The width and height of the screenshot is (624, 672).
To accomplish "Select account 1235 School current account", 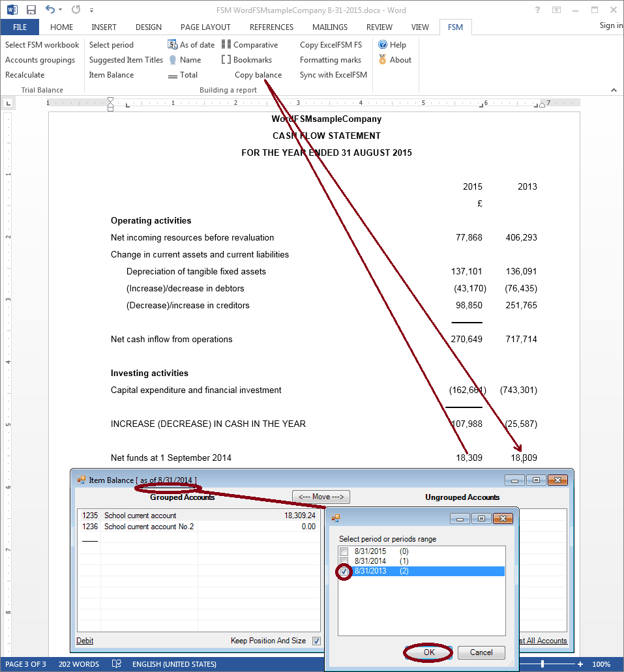I will 199,515.
